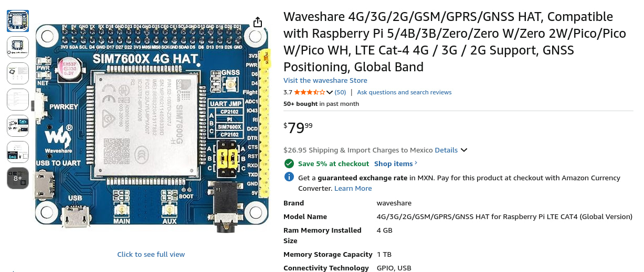View the third product image thumbnail

click(17, 73)
